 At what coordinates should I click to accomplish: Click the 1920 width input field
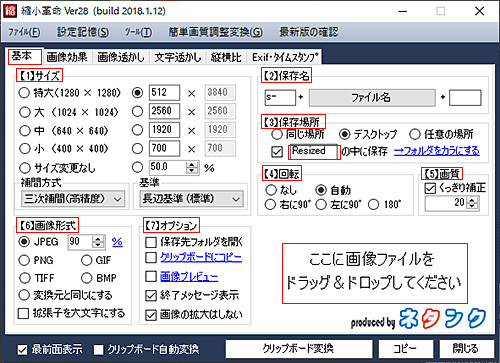pyautogui.click(x=164, y=130)
